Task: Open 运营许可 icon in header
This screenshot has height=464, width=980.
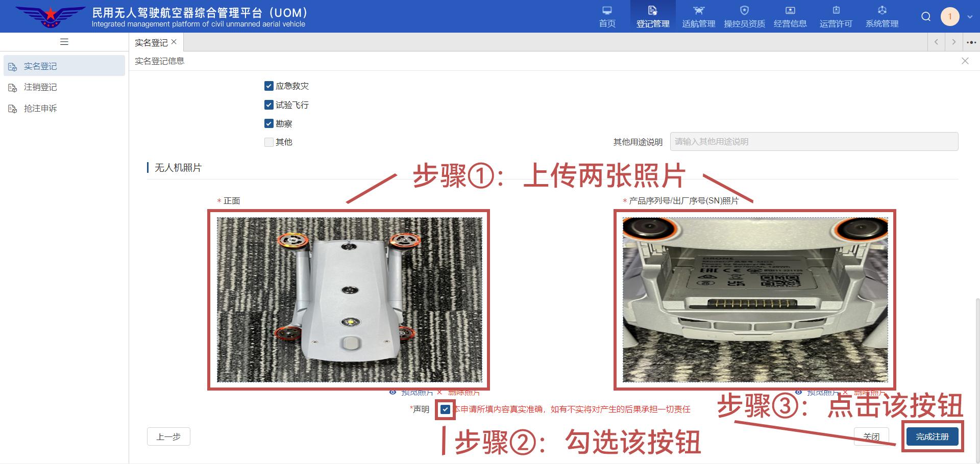Action: 836,11
